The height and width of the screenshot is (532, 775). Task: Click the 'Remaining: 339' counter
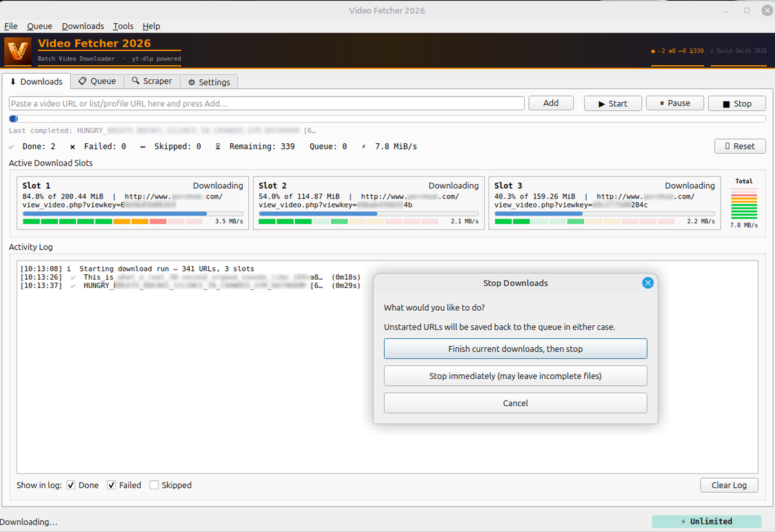(x=262, y=147)
